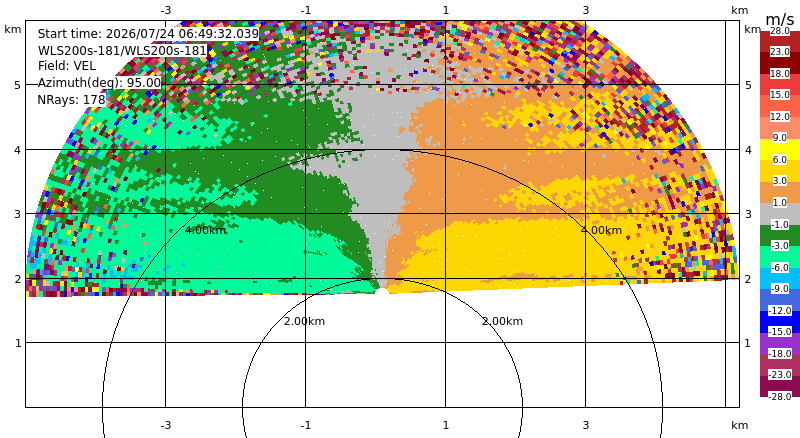
Task: Click the Azimuth(deg): 95.00 label
Action: (99, 83)
